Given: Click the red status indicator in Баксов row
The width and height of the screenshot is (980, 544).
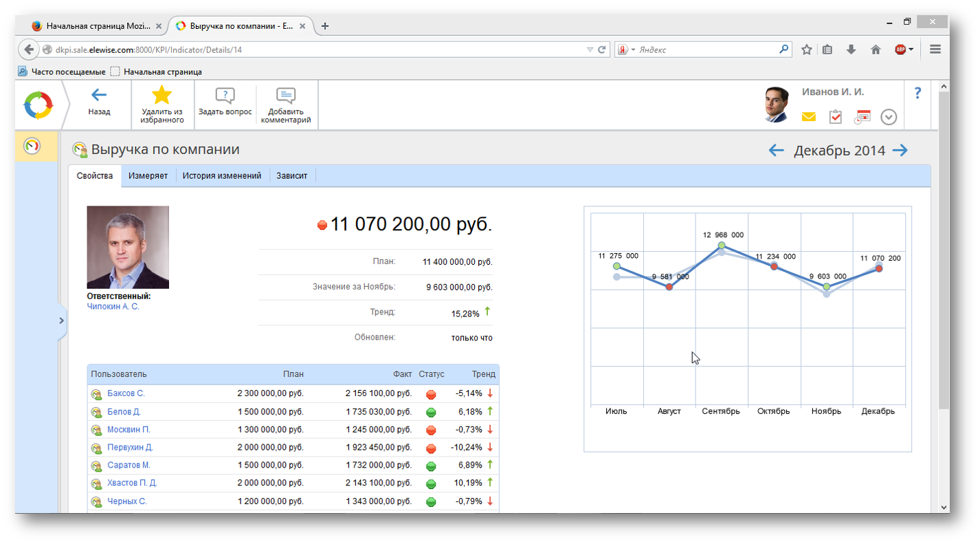Looking at the screenshot, I should pos(431,394).
